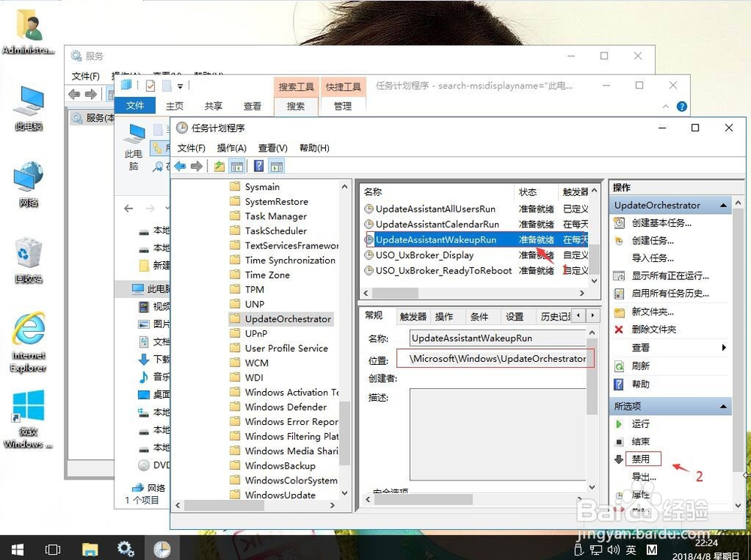Screen dimensions: 751x560
Task: Toggle the action pane toolbar icon
Action: [x=276, y=167]
